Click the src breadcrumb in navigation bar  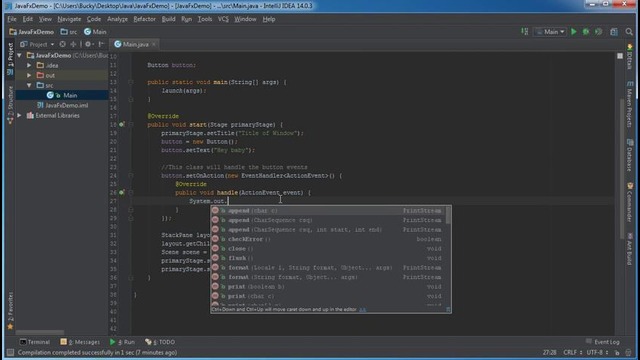pyautogui.click(x=69, y=32)
